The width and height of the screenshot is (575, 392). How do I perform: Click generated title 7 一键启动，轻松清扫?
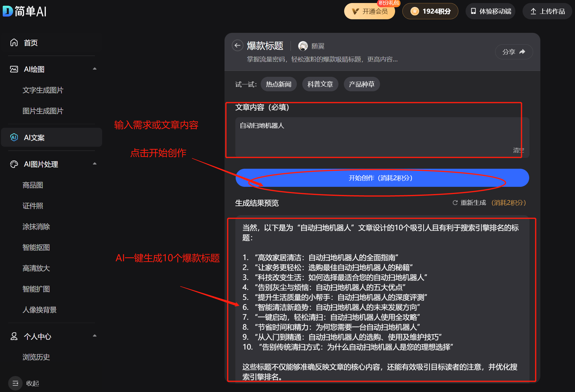(x=331, y=317)
